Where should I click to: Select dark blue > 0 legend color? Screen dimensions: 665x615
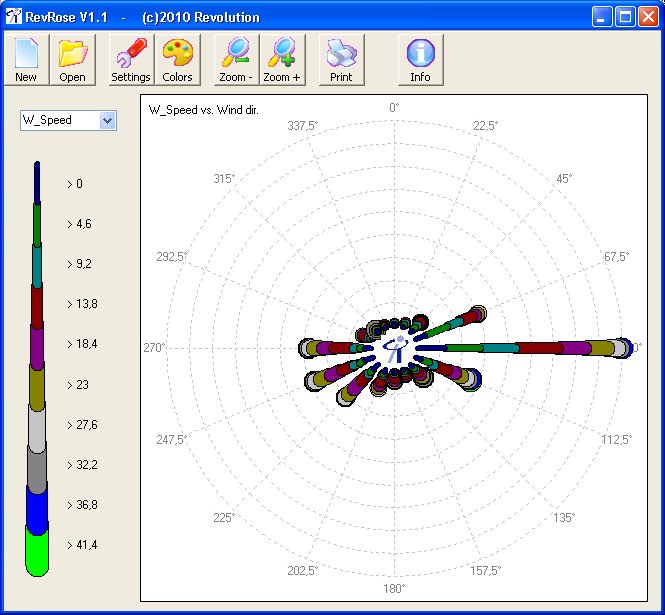(37, 183)
